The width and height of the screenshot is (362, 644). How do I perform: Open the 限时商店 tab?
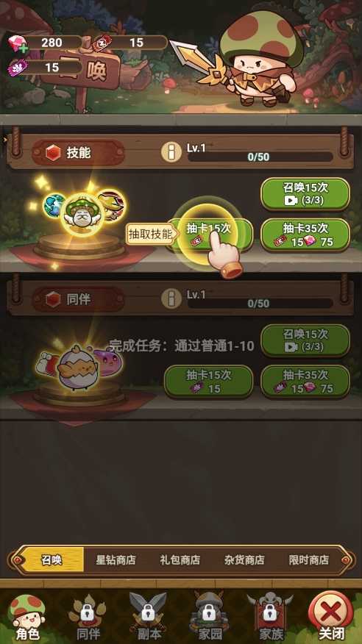[308, 559]
